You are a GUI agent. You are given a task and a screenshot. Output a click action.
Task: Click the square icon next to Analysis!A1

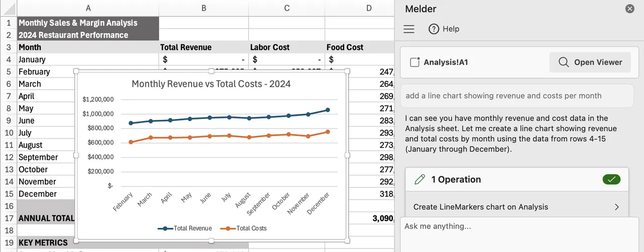[x=415, y=62]
